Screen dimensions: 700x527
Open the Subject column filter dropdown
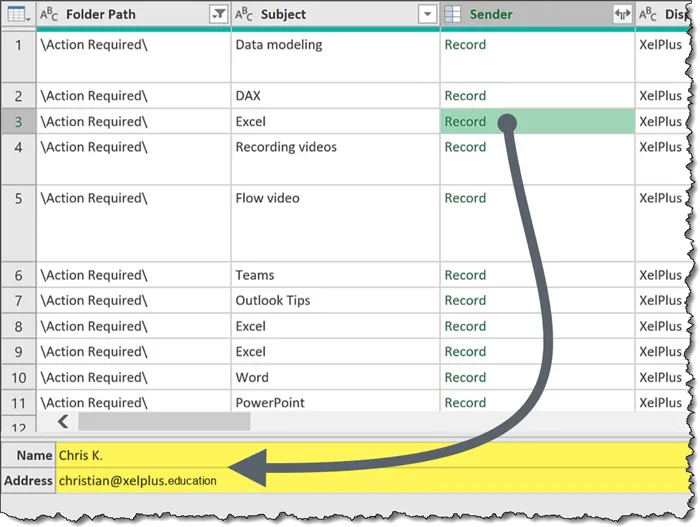pos(428,15)
